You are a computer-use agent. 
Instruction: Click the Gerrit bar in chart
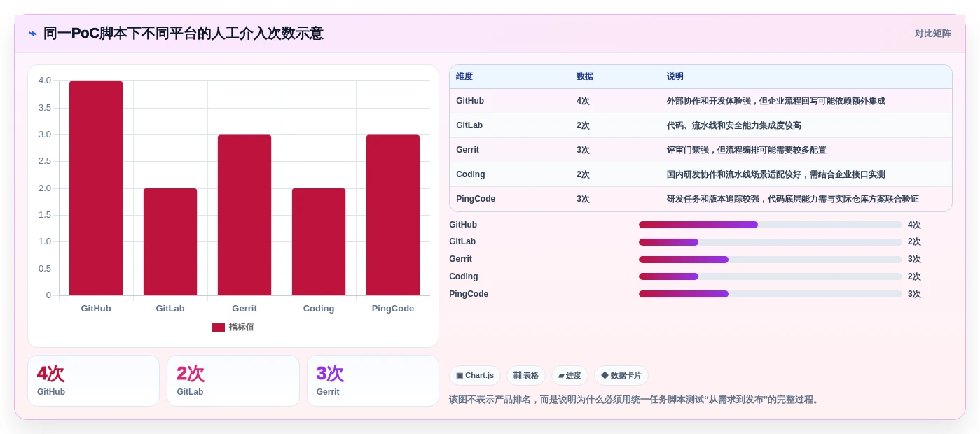(244, 215)
